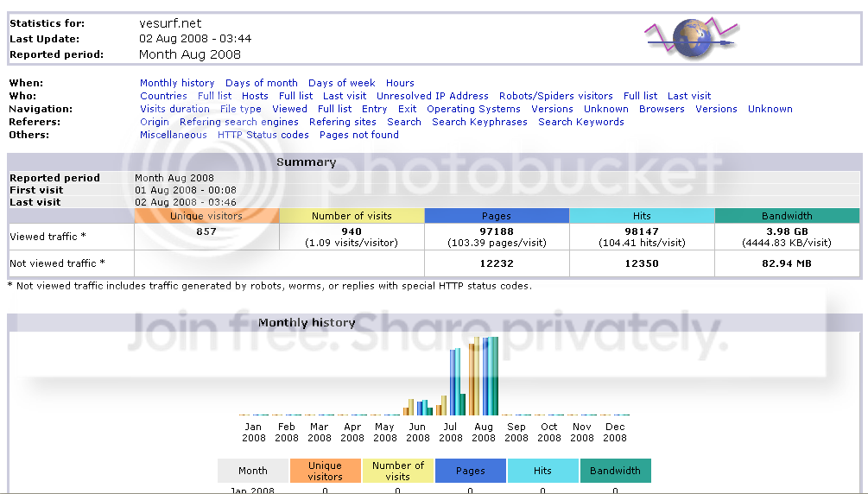The height and width of the screenshot is (494, 868).
Task: Select number of visits value '940'
Action: [351, 231]
